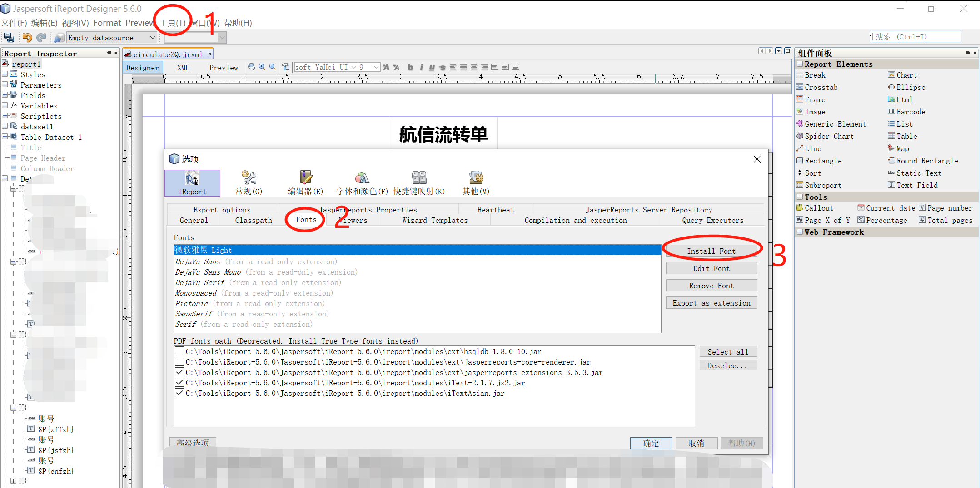Click the Export as extension button
This screenshot has height=488, width=980.
[x=711, y=303]
